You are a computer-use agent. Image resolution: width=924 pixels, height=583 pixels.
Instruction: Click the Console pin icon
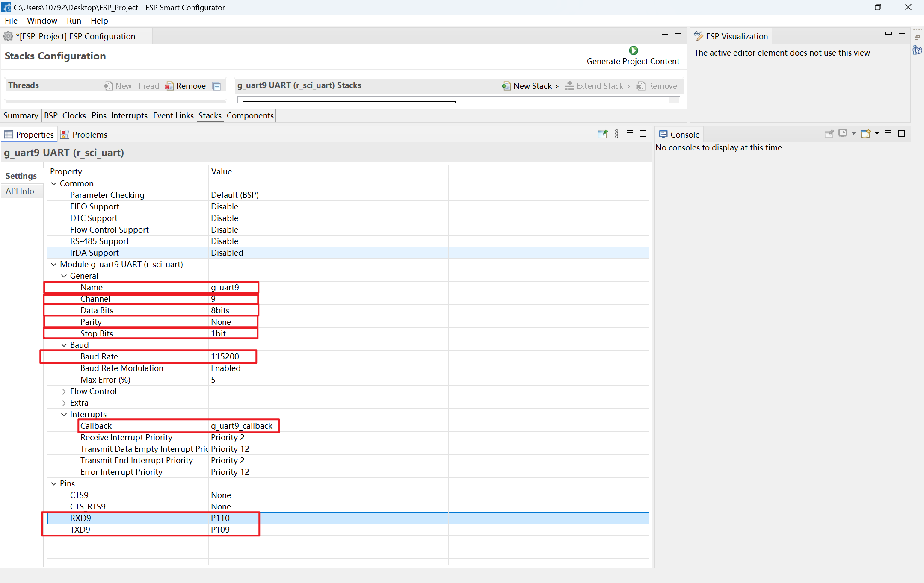click(x=829, y=134)
